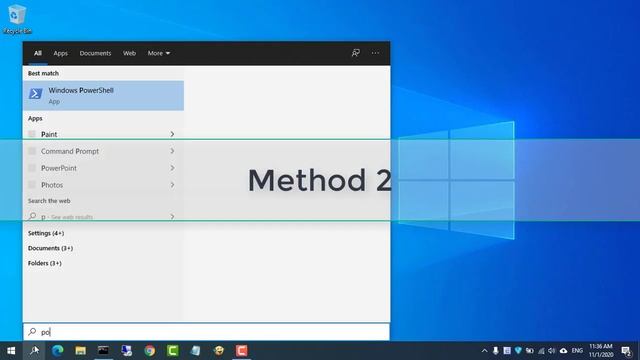Expand the Paint result chevron

(172, 134)
